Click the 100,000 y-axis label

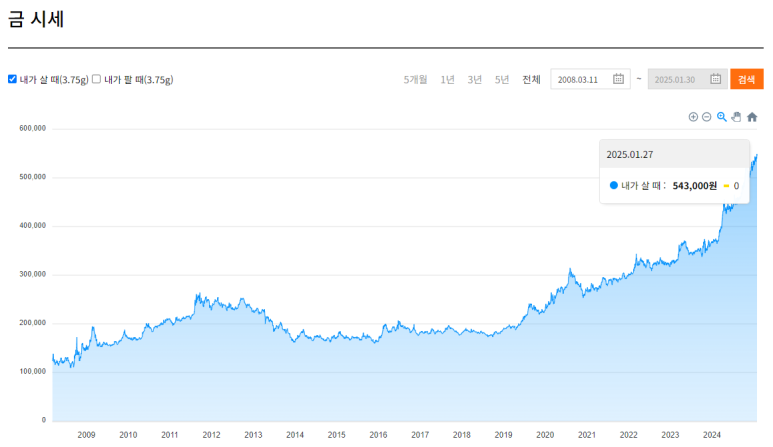tap(33, 372)
